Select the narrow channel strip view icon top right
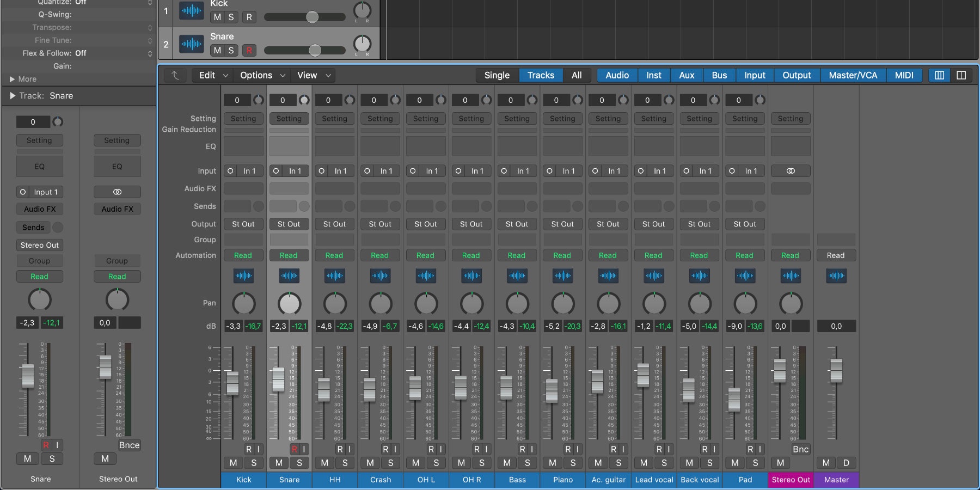This screenshot has width=980, height=490. (939, 75)
